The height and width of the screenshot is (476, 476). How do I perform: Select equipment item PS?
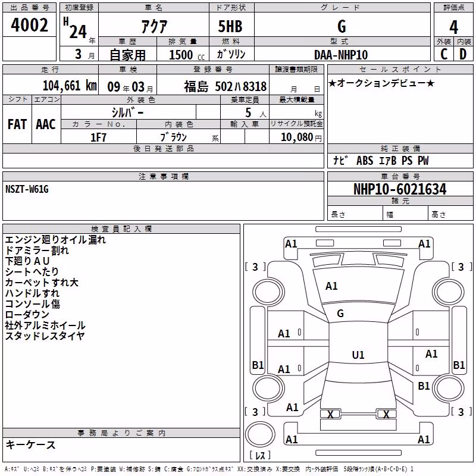407,161
